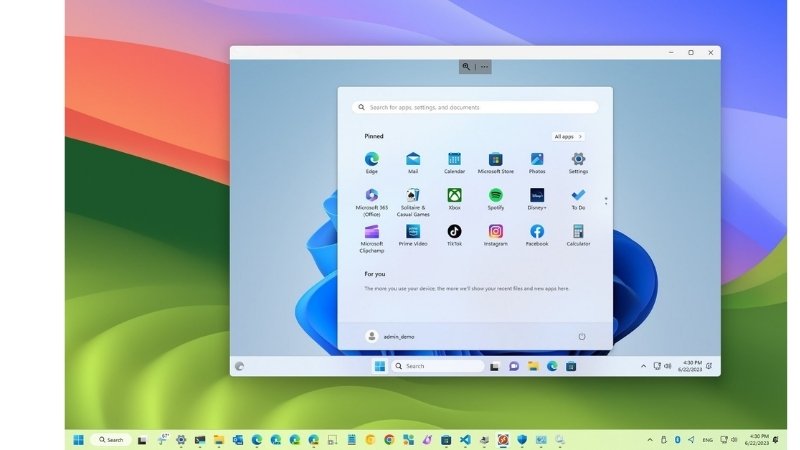This screenshot has width=800, height=450.
Task: Click the Search box in remote window taskbar
Action: tap(438, 366)
